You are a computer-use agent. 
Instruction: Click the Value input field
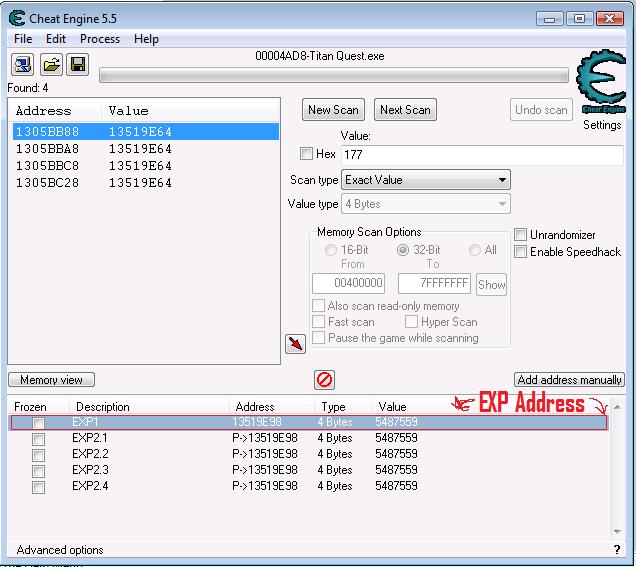point(482,155)
